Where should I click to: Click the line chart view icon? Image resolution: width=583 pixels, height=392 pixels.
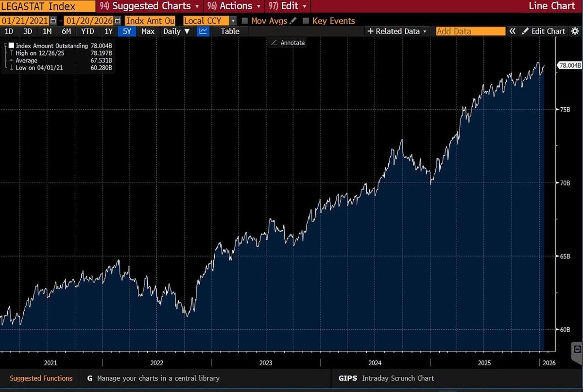tap(203, 31)
